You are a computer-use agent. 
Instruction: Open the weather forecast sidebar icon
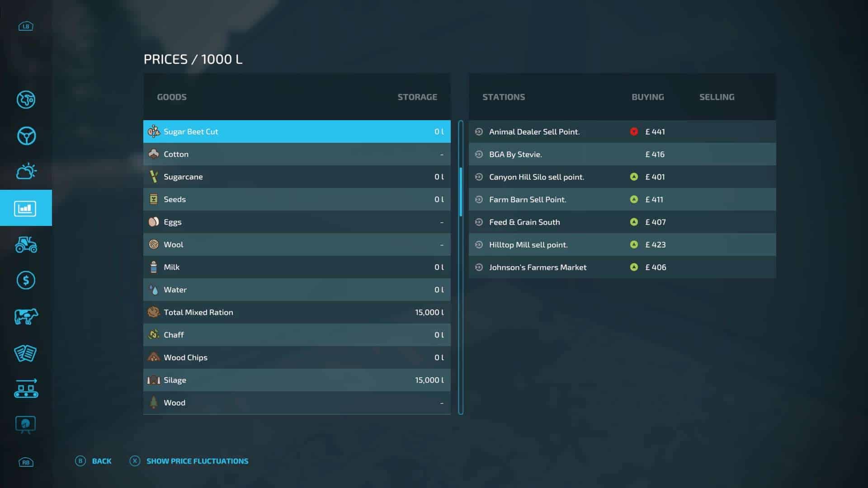pyautogui.click(x=26, y=172)
